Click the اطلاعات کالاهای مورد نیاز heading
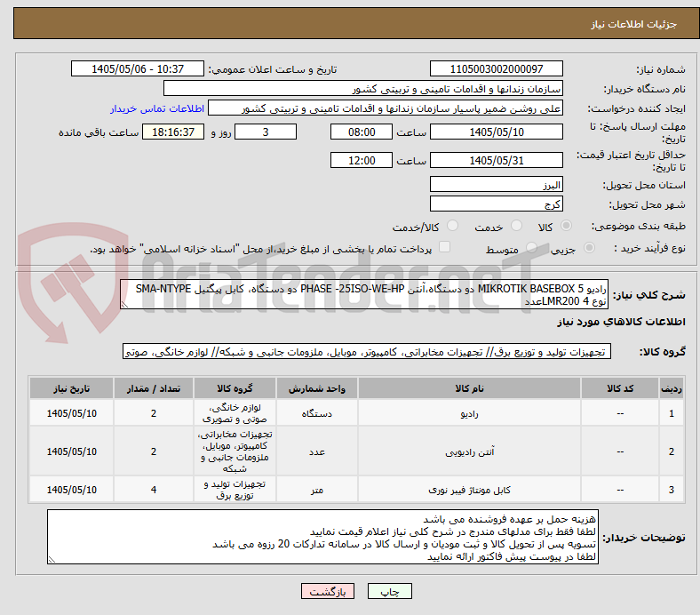Viewport: 700px width, 615px height. click(621, 322)
